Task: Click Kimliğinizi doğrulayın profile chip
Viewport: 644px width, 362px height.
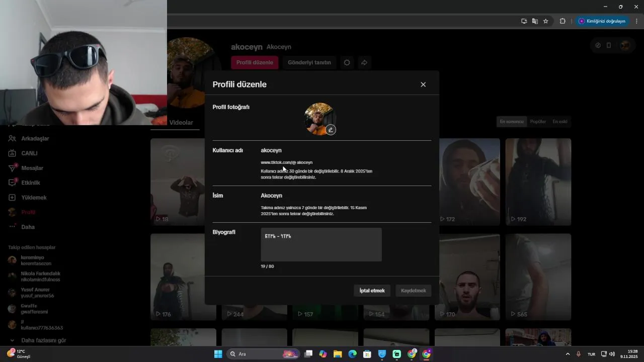Action: (602, 21)
